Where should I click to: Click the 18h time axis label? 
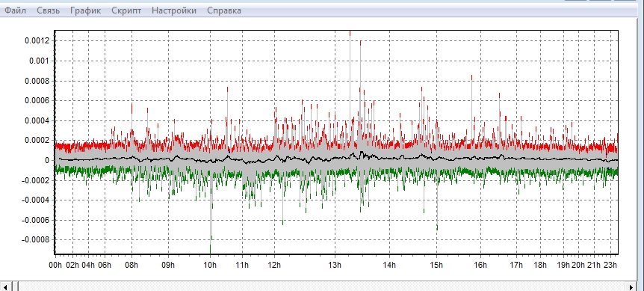540,265
